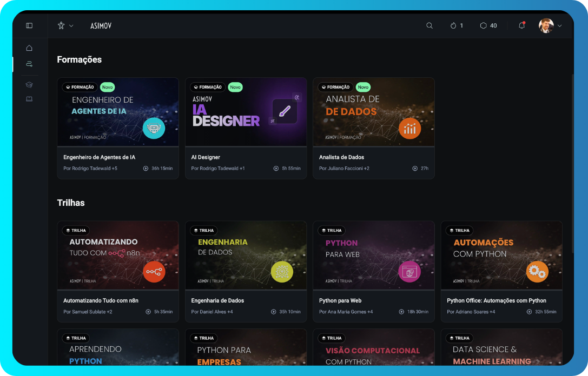The width and height of the screenshot is (588, 376).
Task: Open the AI Designer course title
Action: [x=206, y=157]
